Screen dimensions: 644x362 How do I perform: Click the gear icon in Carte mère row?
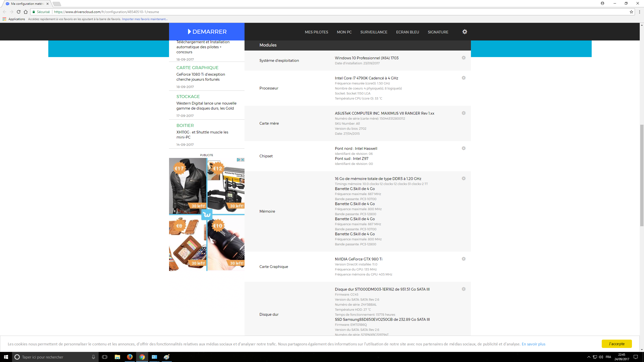click(464, 113)
